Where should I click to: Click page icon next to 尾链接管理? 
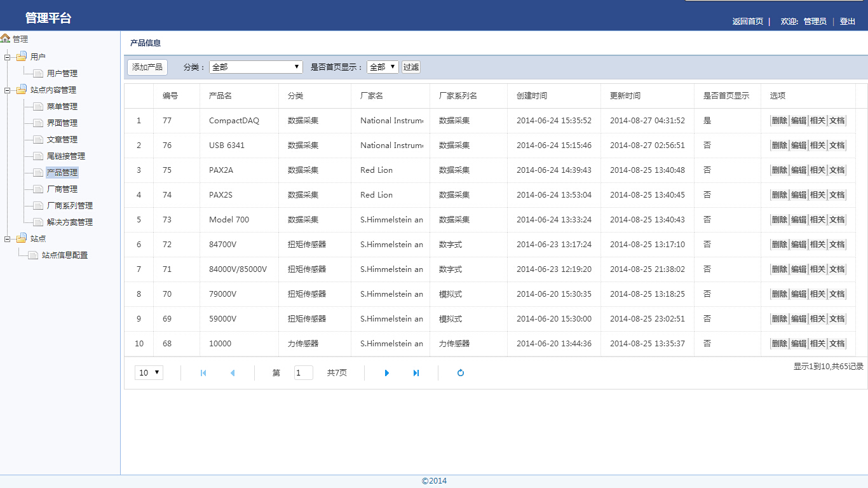coord(38,156)
